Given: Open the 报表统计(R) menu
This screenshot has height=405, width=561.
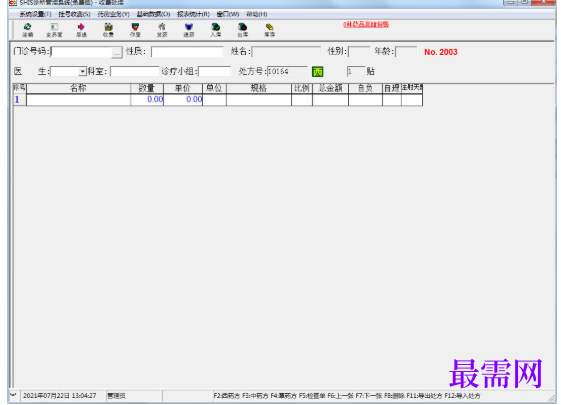Looking at the screenshot, I should point(193,14).
